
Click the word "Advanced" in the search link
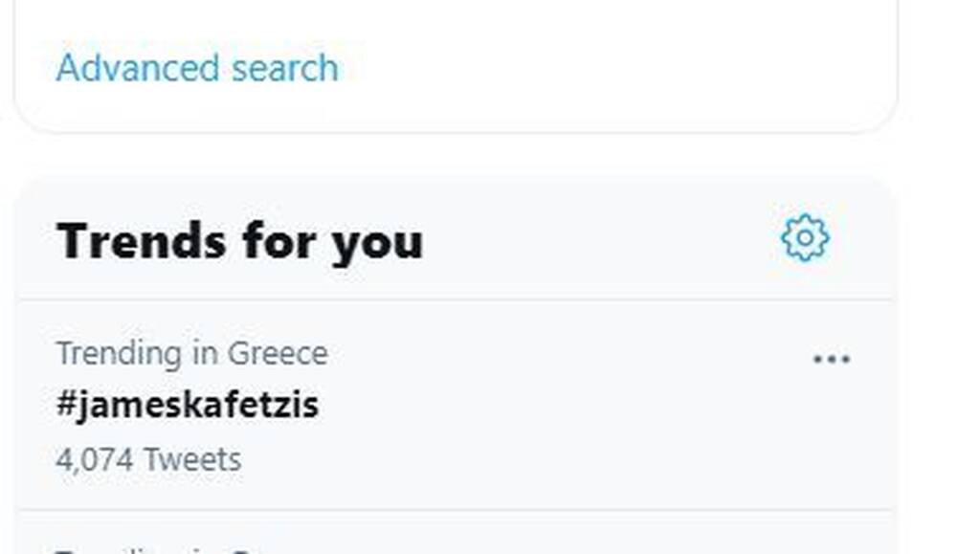click(x=138, y=67)
